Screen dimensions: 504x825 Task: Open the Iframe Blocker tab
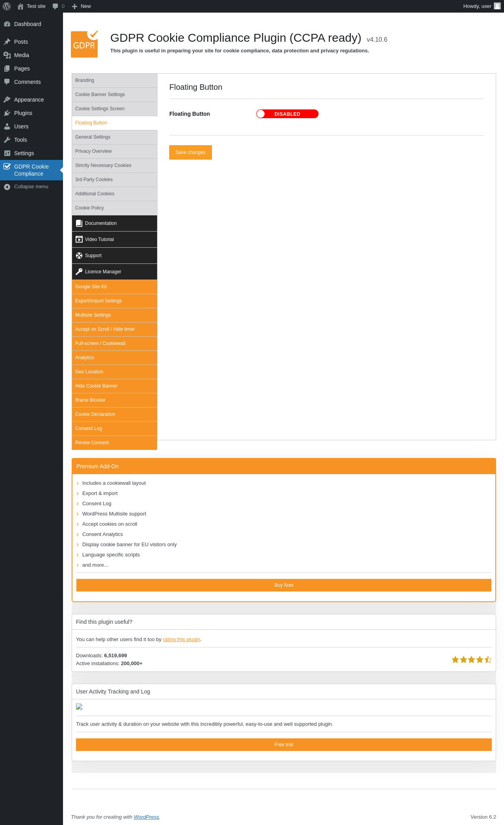coord(115,400)
